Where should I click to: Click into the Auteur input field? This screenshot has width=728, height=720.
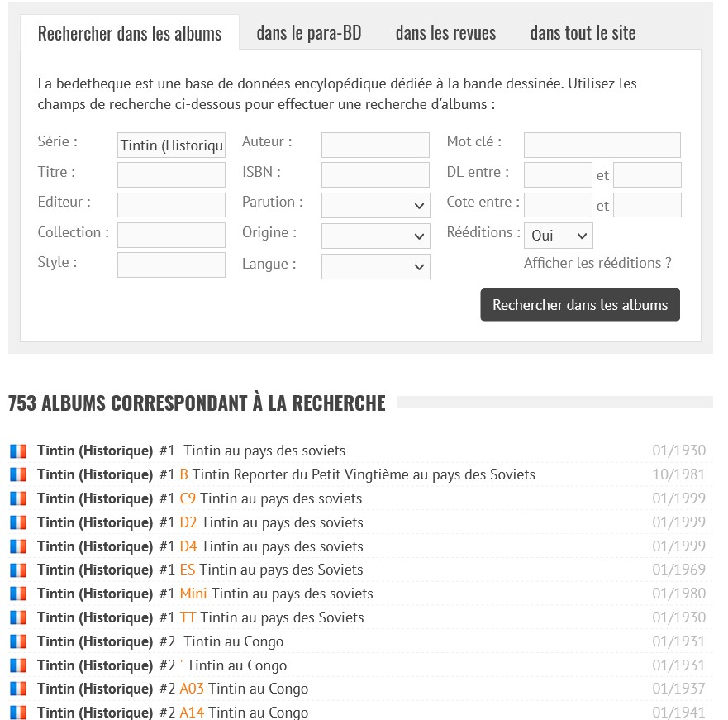pyautogui.click(x=375, y=145)
